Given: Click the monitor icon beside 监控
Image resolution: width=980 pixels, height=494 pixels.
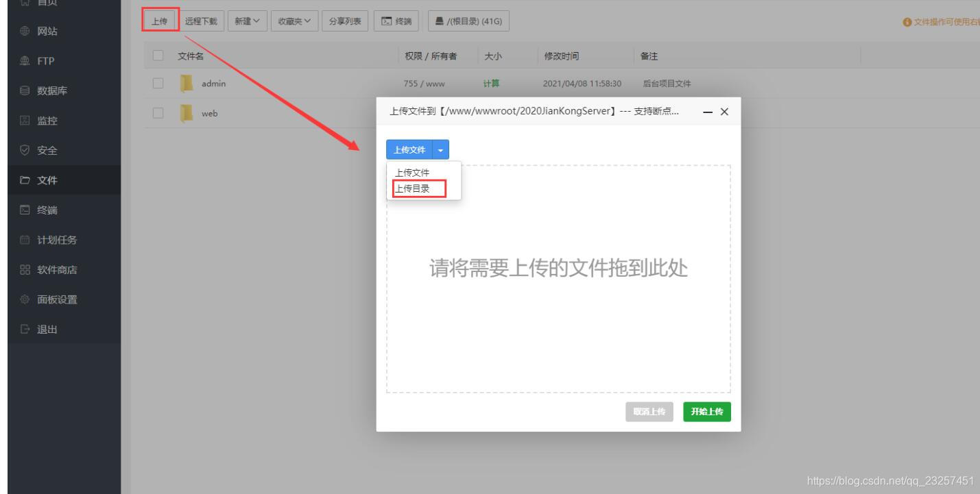Looking at the screenshot, I should pyautogui.click(x=26, y=121).
